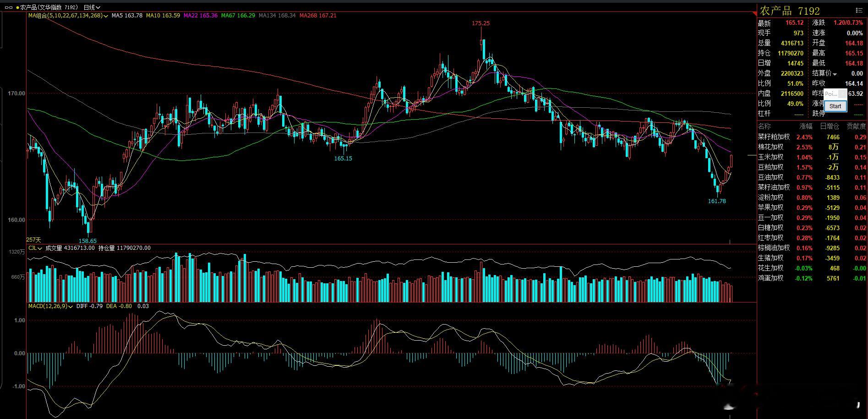Click the MA134 168.34 legend value

coord(277,16)
